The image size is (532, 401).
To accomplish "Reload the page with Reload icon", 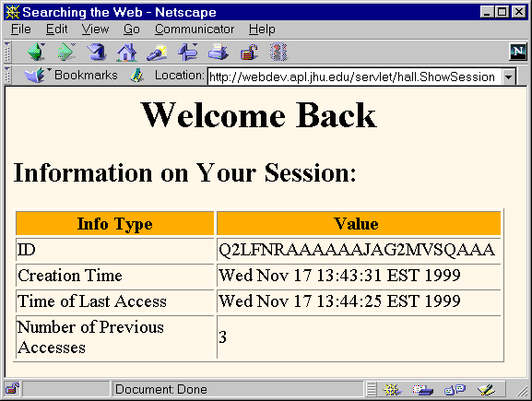I will (97, 52).
